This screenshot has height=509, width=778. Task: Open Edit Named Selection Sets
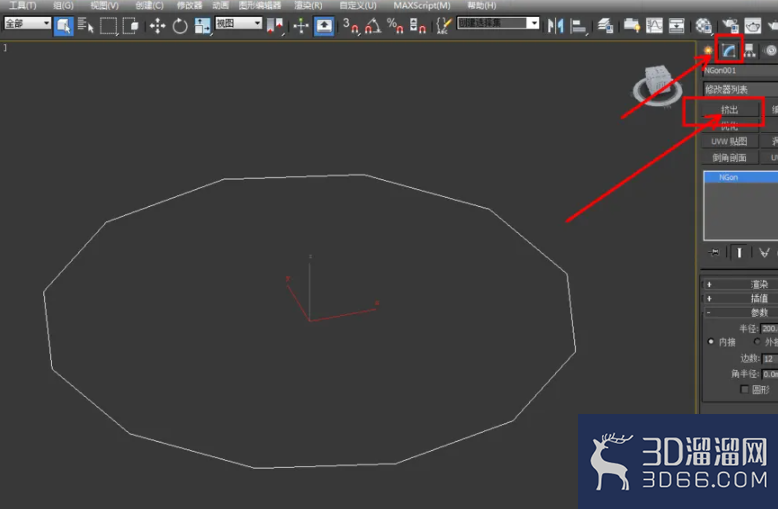[x=443, y=25]
